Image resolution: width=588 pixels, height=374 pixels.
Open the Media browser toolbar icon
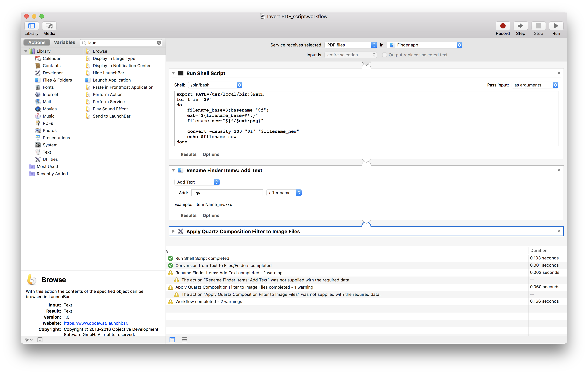[49, 26]
